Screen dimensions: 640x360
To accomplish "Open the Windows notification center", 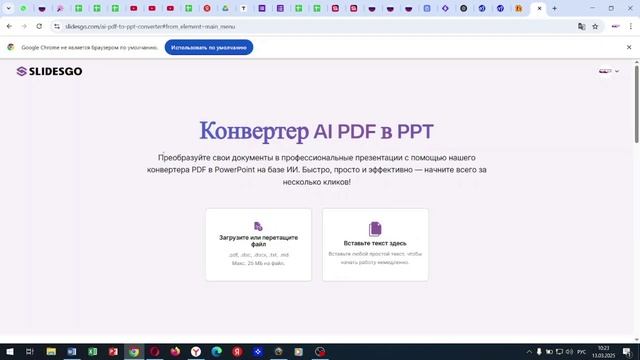I will coord(627,351).
